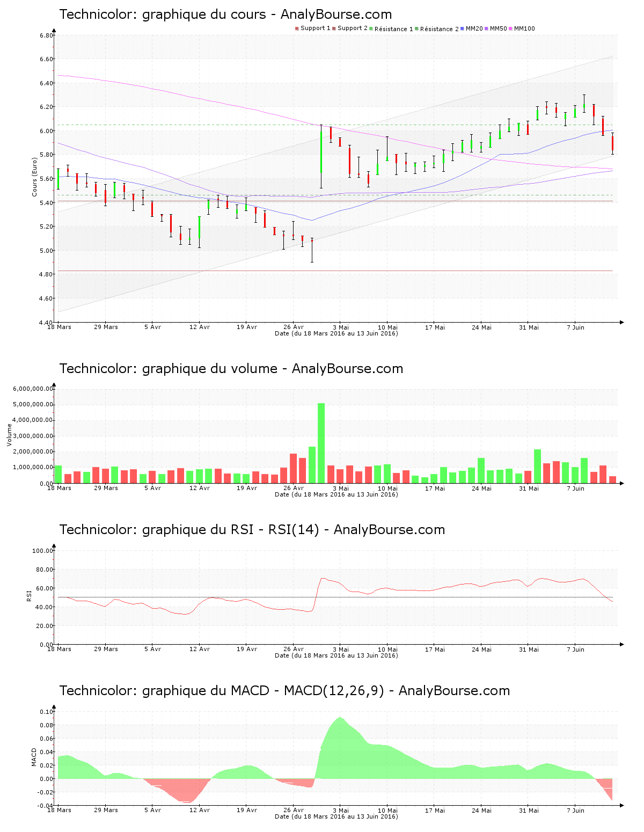Click the MM20 legend color swatch
Screen dimensions: 644x832
[462, 28]
